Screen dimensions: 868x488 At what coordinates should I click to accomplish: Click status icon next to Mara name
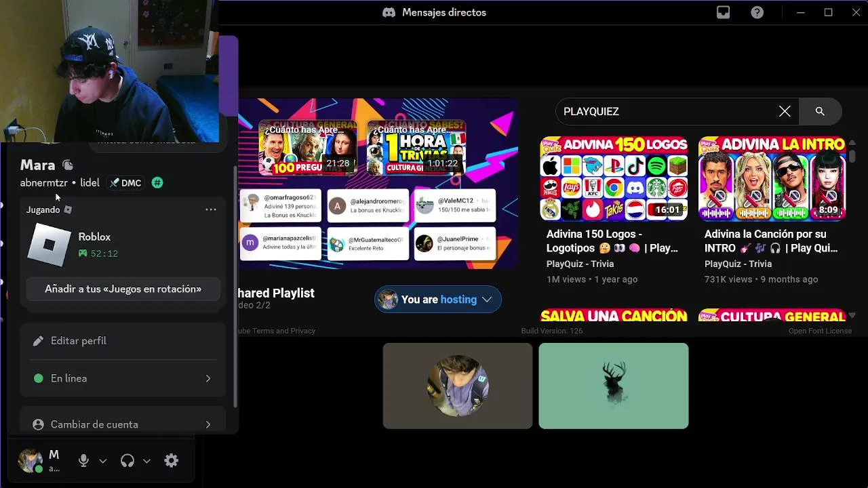[67, 165]
